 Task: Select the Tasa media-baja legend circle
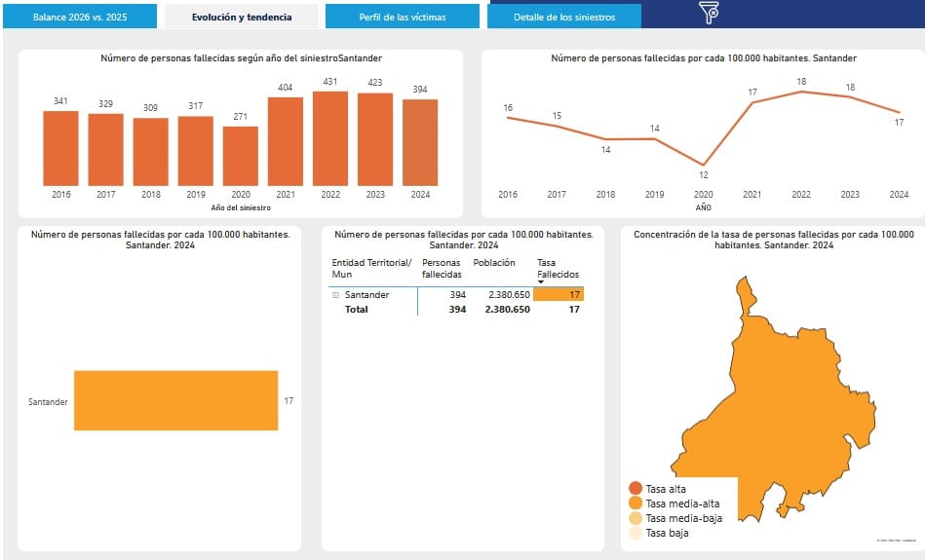(636, 518)
